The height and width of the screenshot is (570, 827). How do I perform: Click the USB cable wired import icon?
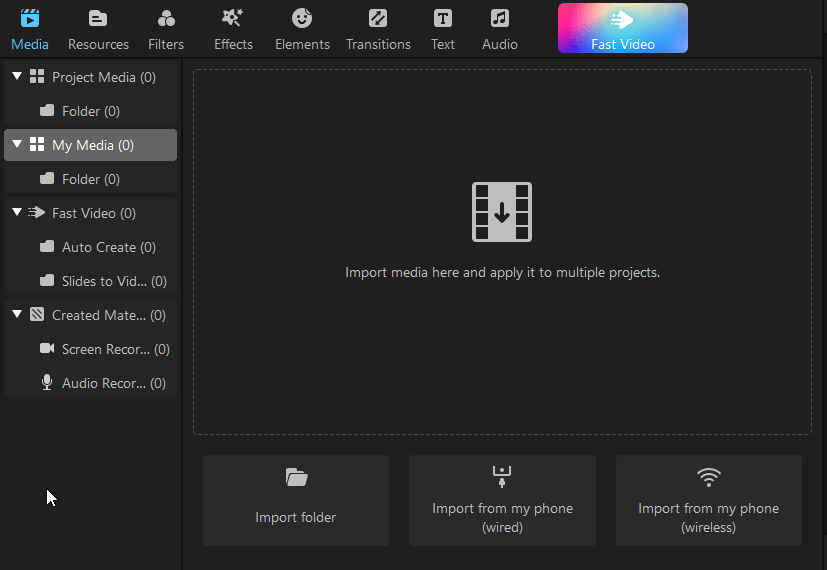pyautogui.click(x=502, y=477)
